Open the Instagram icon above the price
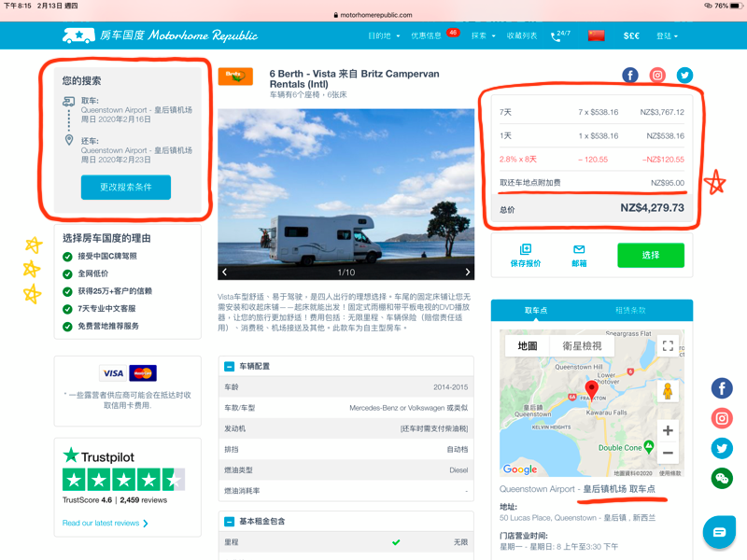The height and width of the screenshot is (560, 747). click(x=657, y=76)
